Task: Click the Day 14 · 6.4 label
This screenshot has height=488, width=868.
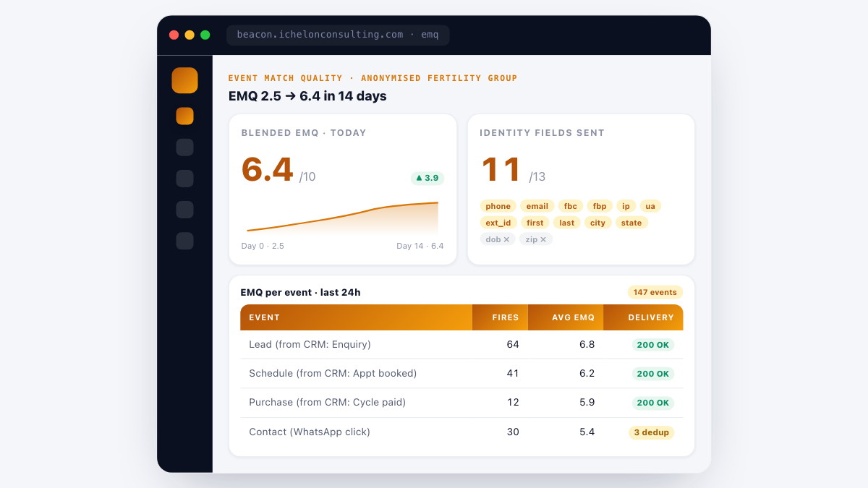Action: click(420, 246)
